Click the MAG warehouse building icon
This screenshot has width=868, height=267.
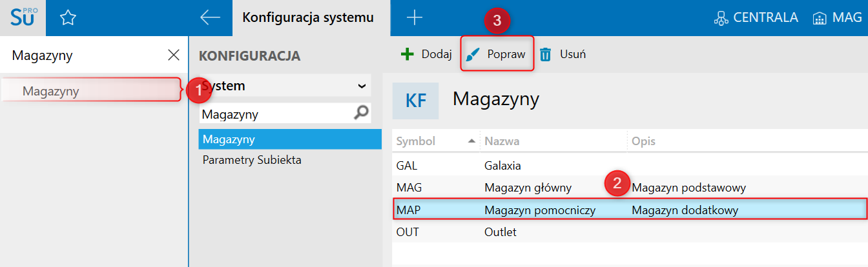[x=820, y=18]
